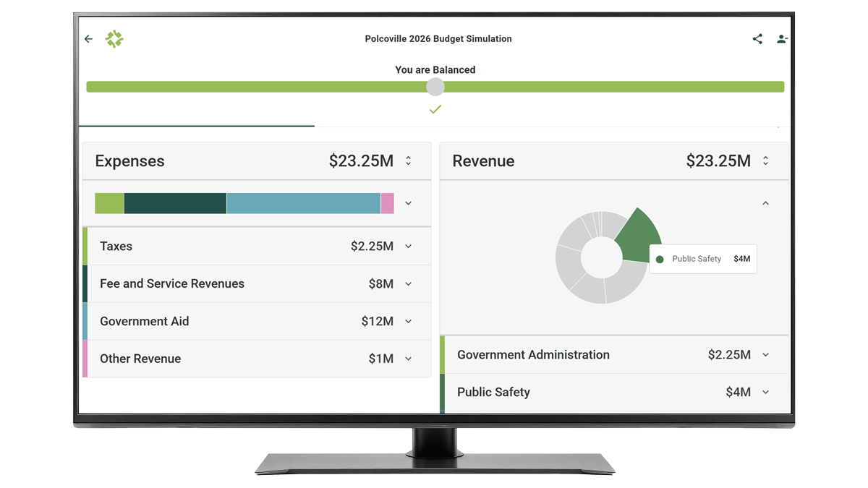Click Public Safety label in list row
Screen dimensions: 868x488
[x=493, y=393]
